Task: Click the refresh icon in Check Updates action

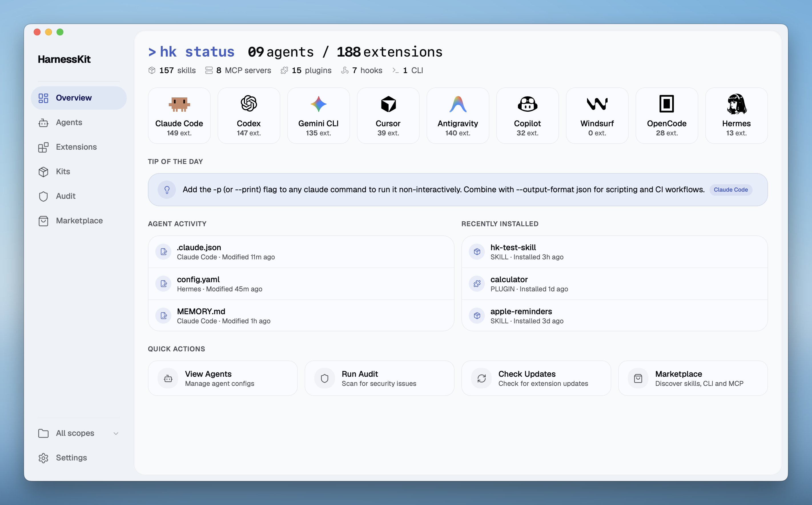Action: tap(482, 378)
